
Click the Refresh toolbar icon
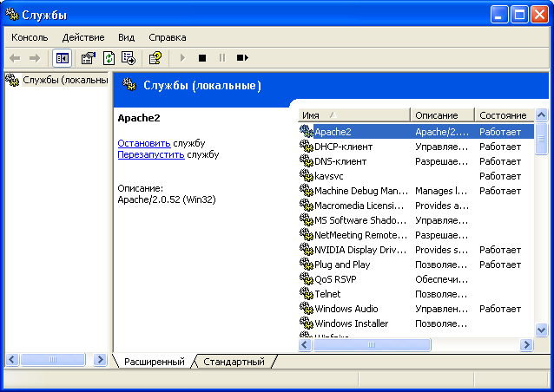pyautogui.click(x=109, y=58)
